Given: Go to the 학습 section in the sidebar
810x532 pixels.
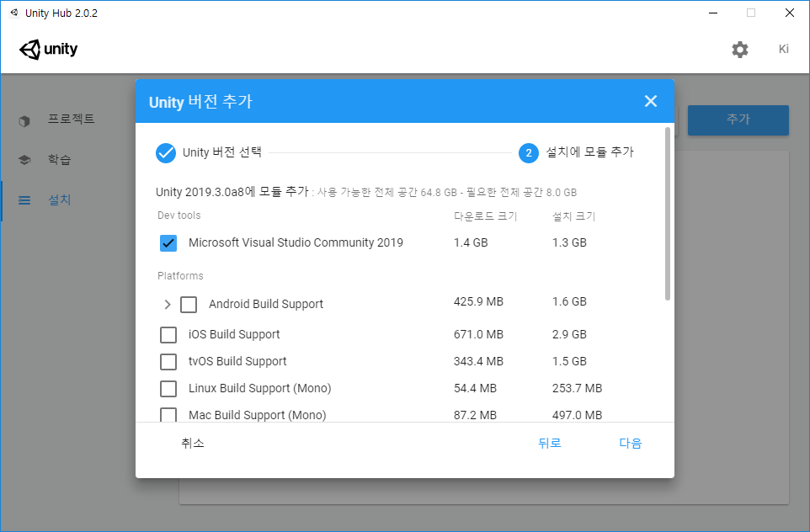Looking at the screenshot, I should [60, 159].
